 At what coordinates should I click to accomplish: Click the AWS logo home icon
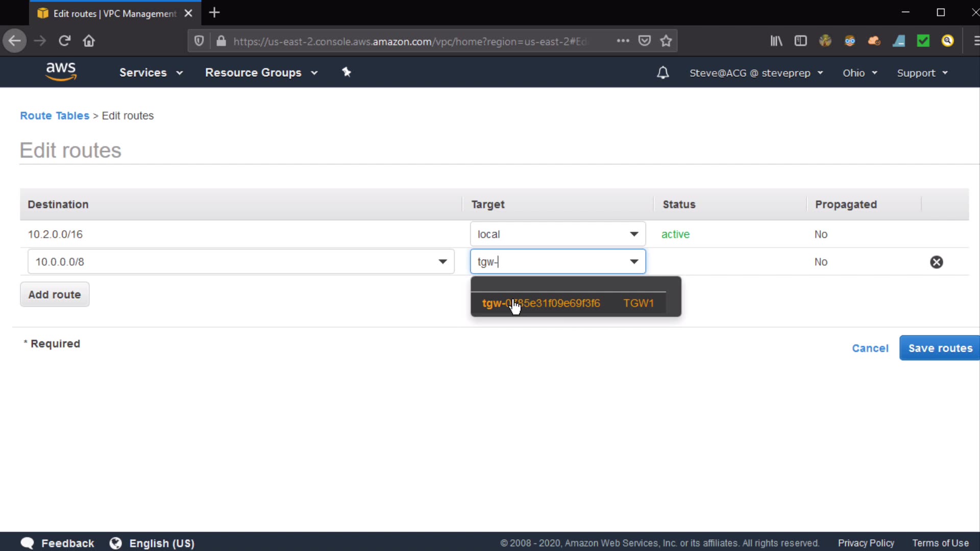(61, 71)
